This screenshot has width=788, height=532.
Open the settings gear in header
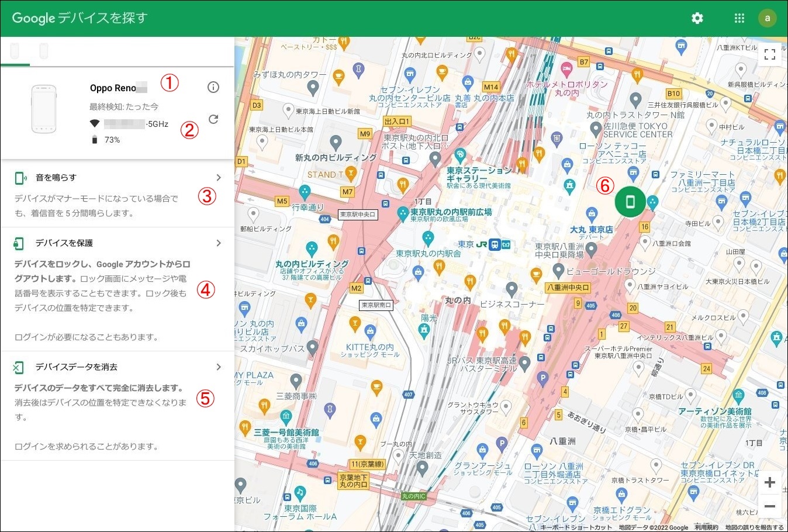click(697, 18)
